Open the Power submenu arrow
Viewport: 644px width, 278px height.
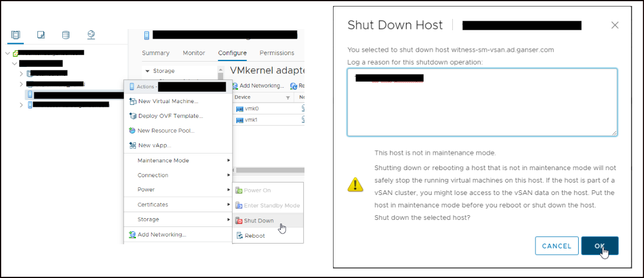point(229,190)
